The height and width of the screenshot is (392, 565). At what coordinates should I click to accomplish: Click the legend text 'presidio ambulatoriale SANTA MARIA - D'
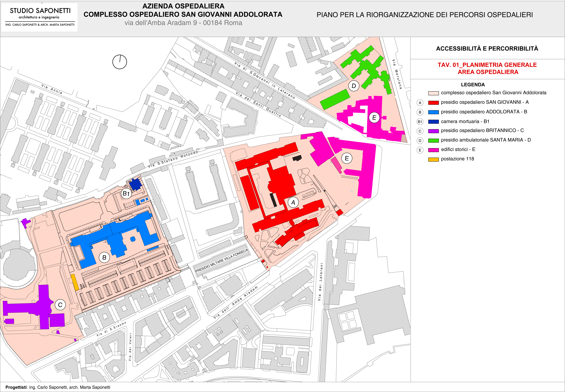pos(486,140)
